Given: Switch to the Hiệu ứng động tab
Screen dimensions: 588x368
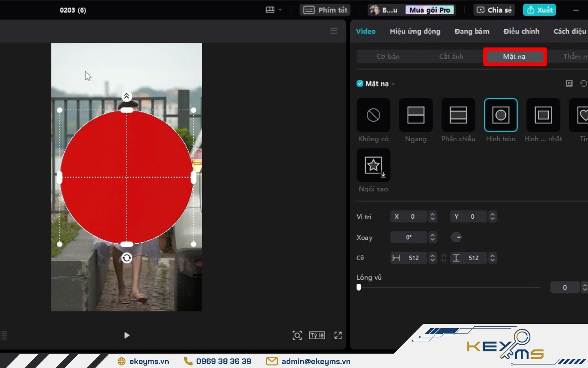Looking at the screenshot, I should pos(415,31).
